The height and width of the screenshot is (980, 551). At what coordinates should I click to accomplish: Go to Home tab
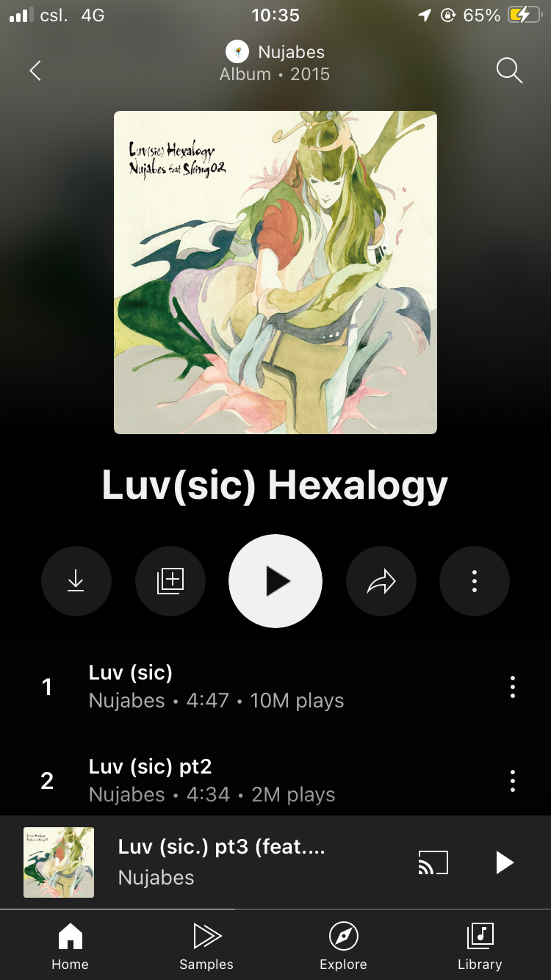click(70, 946)
